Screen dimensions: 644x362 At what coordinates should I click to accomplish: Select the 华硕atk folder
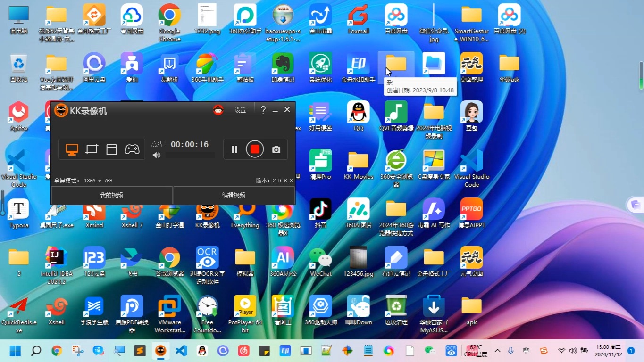510,68
